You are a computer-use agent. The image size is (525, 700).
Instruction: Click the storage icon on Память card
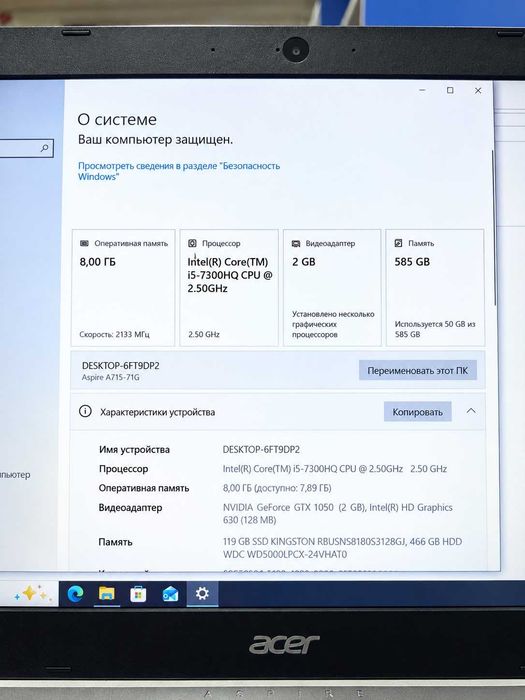398,243
